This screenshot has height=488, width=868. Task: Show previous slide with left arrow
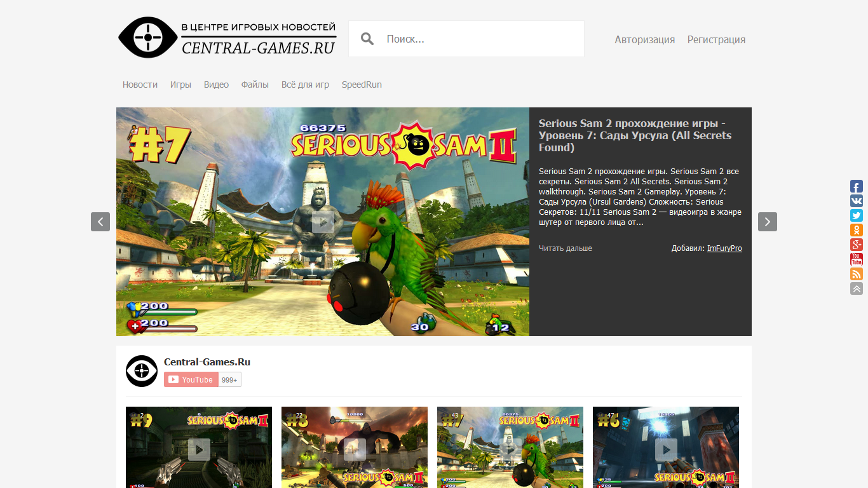(100, 222)
